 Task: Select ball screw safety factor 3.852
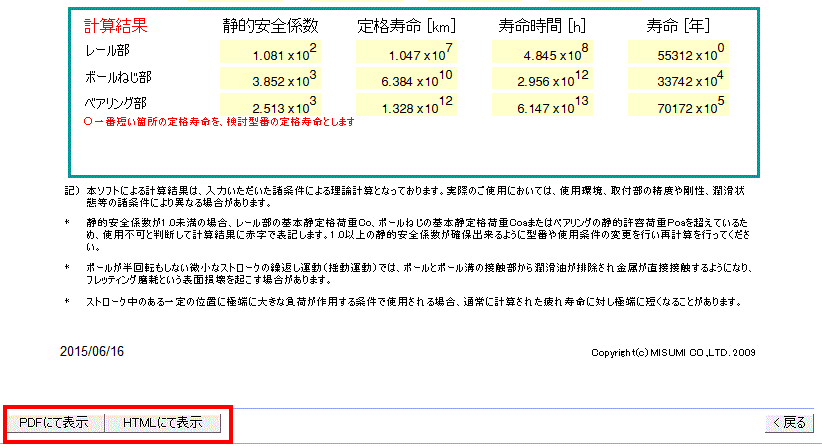coord(270,81)
